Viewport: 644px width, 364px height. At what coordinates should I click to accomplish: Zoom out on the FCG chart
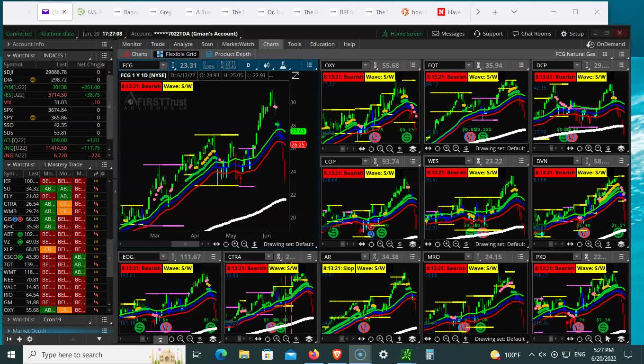[244, 244]
